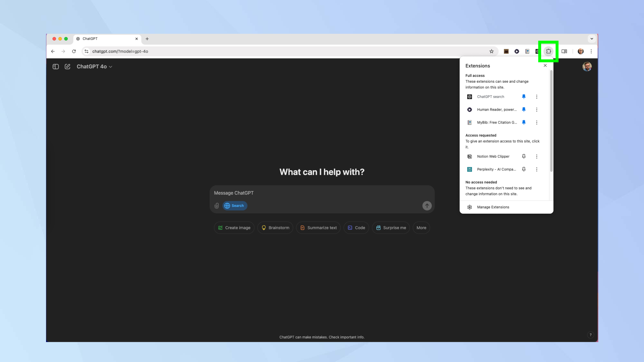Expand Notion Web Clipper options menu
644x362 pixels.
[536, 156]
